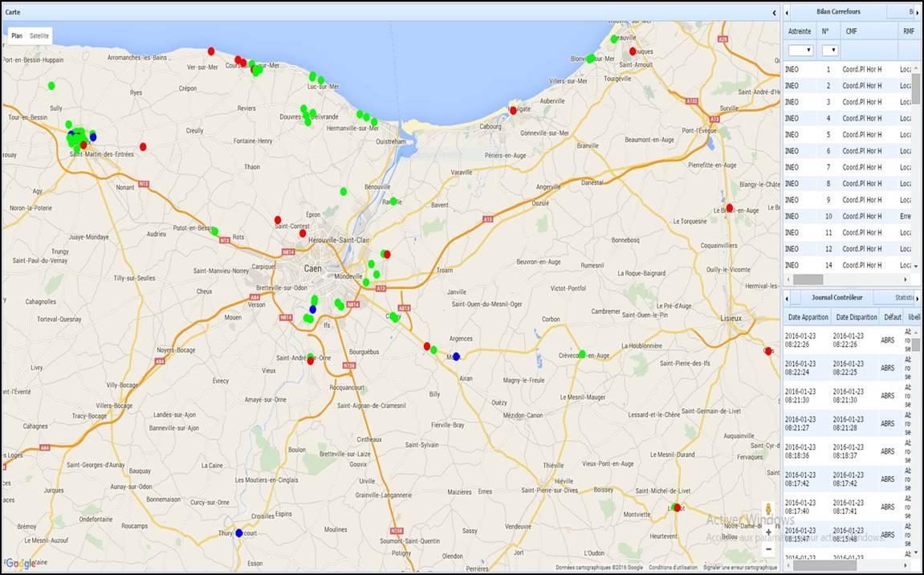Select the green marker at Ranville
924x575 pixels.
(x=393, y=201)
